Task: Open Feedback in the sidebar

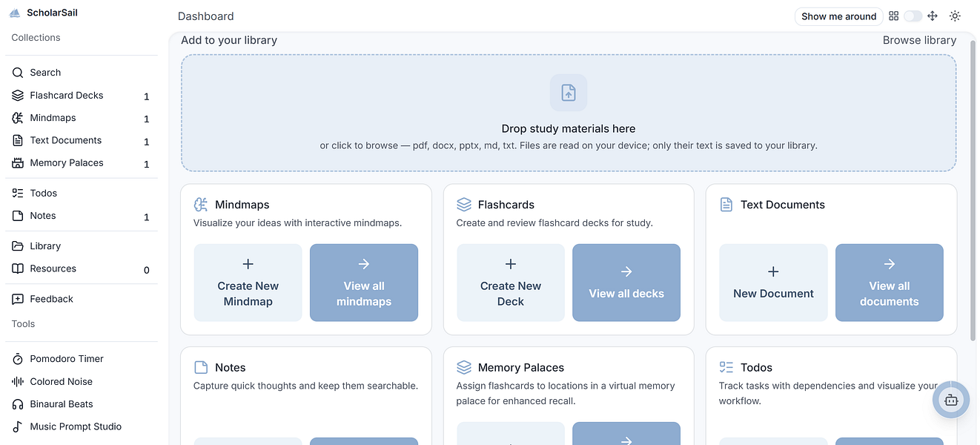Action: click(x=82, y=299)
